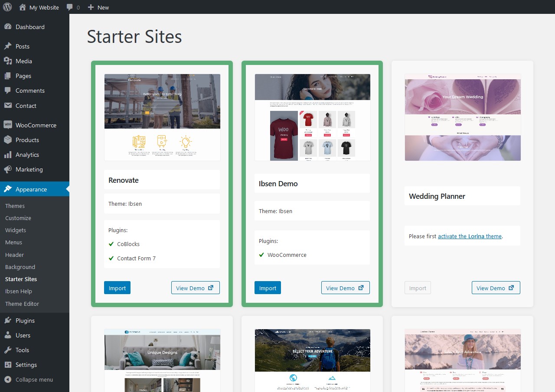
Task: View Demo of Ibsen Demo site
Action: (x=346, y=288)
